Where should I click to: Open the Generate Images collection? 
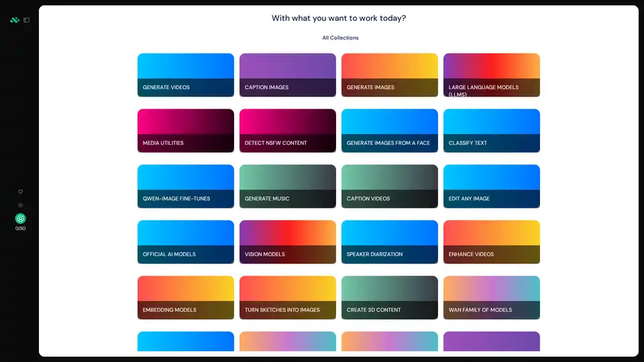click(390, 75)
